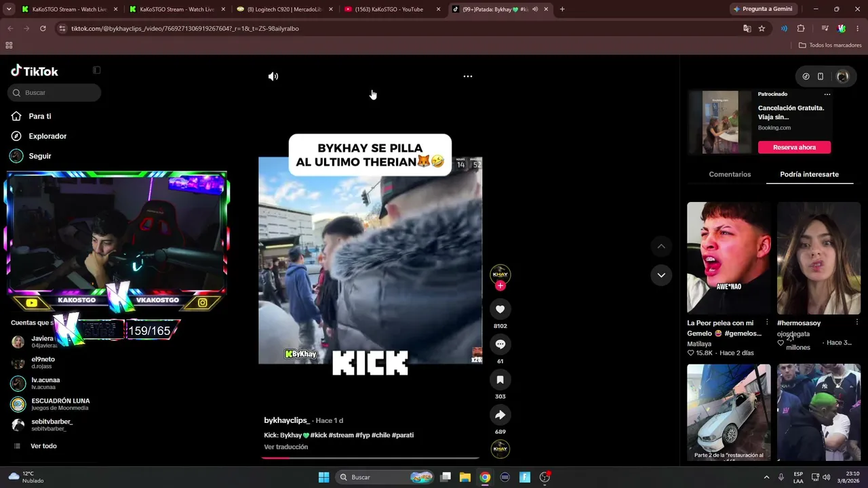
Task: Go to the previous video arrow
Action: point(661,246)
